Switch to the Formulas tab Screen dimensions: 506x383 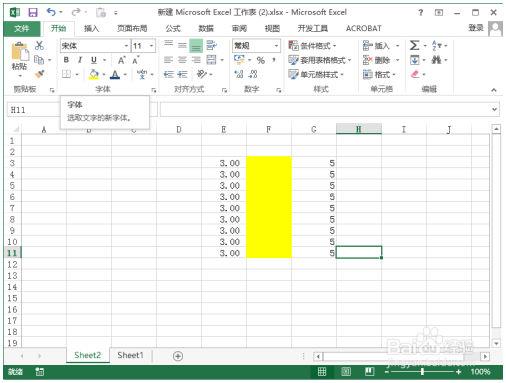coord(173,29)
